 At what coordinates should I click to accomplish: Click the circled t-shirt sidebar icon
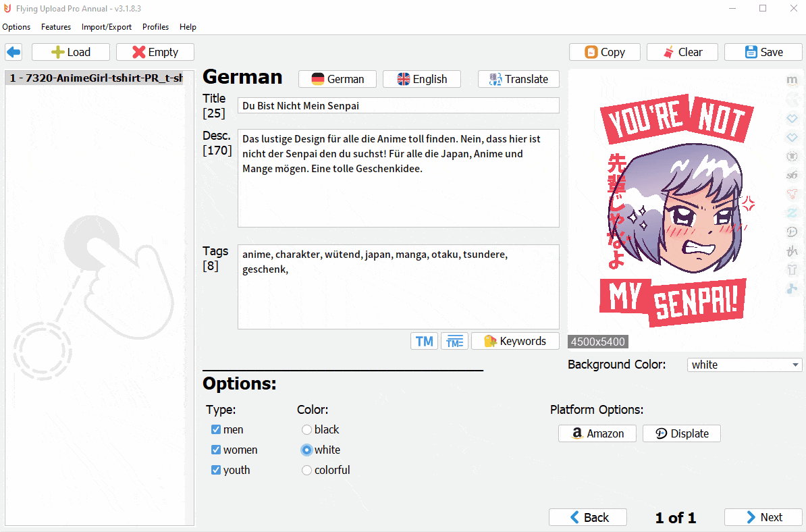coord(792,156)
